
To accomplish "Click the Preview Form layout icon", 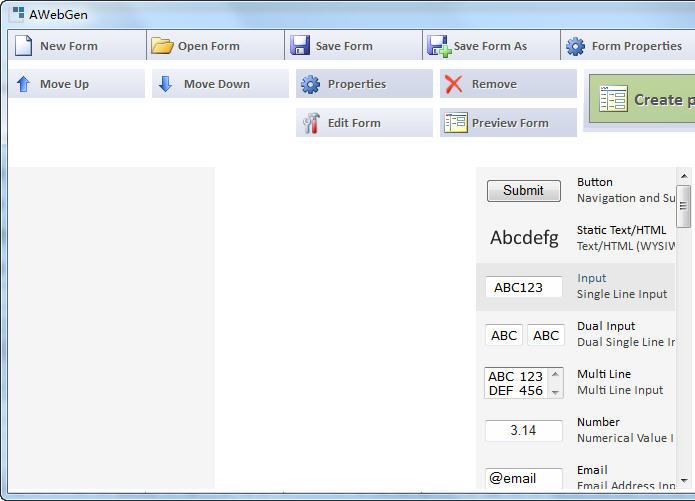I will [456, 123].
